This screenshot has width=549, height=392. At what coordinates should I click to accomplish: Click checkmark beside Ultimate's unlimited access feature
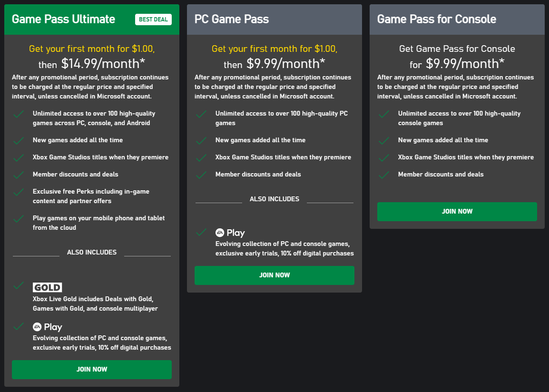pos(19,115)
